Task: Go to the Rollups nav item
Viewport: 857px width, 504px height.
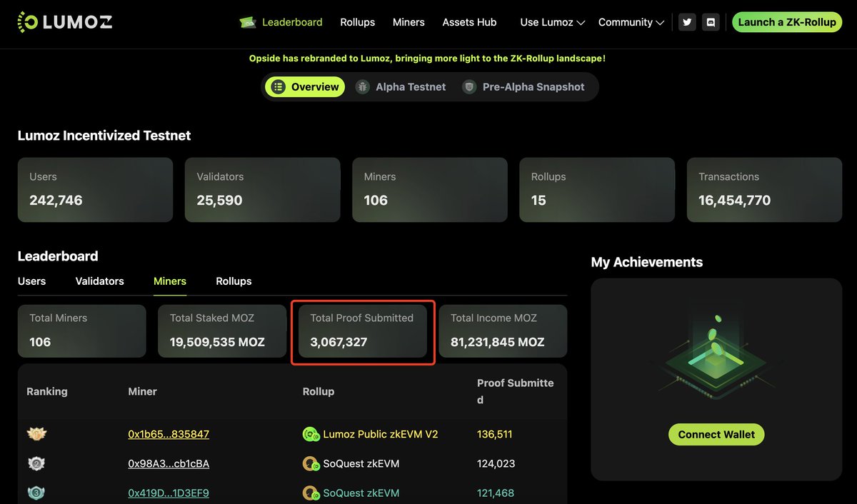Action: point(358,22)
